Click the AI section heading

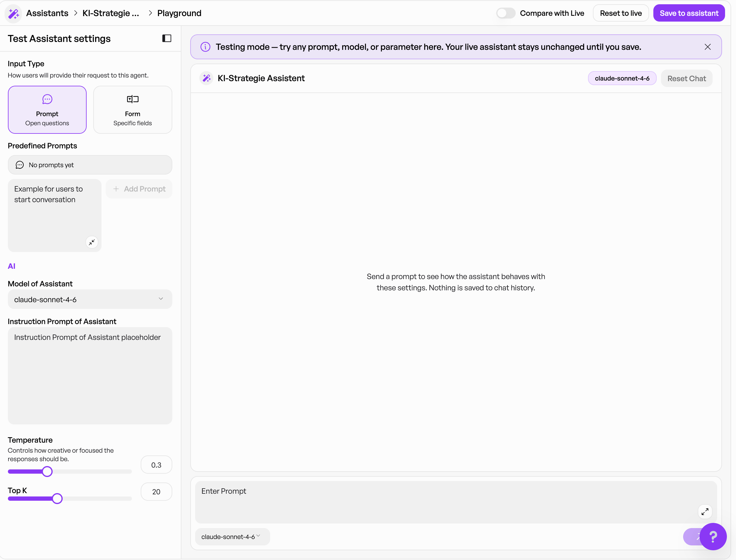tap(12, 266)
